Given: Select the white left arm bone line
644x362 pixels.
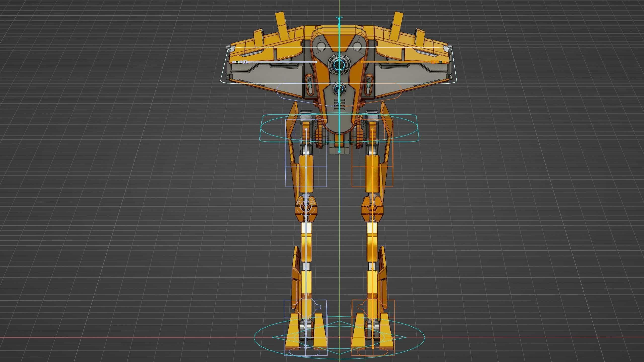Looking at the screenshot, I should pyautogui.click(x=282, y=62).
